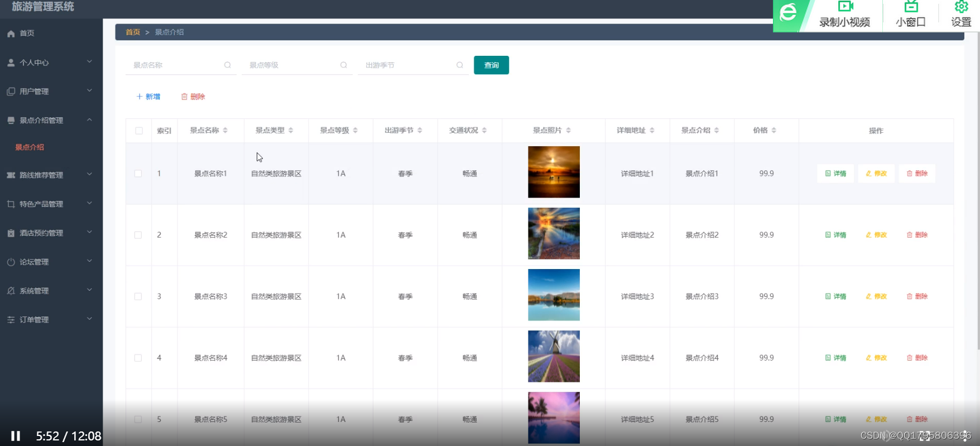Screen dimensions: 980x446
Task: Click the search icon in the 出游季节 field
Action: pyautogui.click(x=460, y=65)
